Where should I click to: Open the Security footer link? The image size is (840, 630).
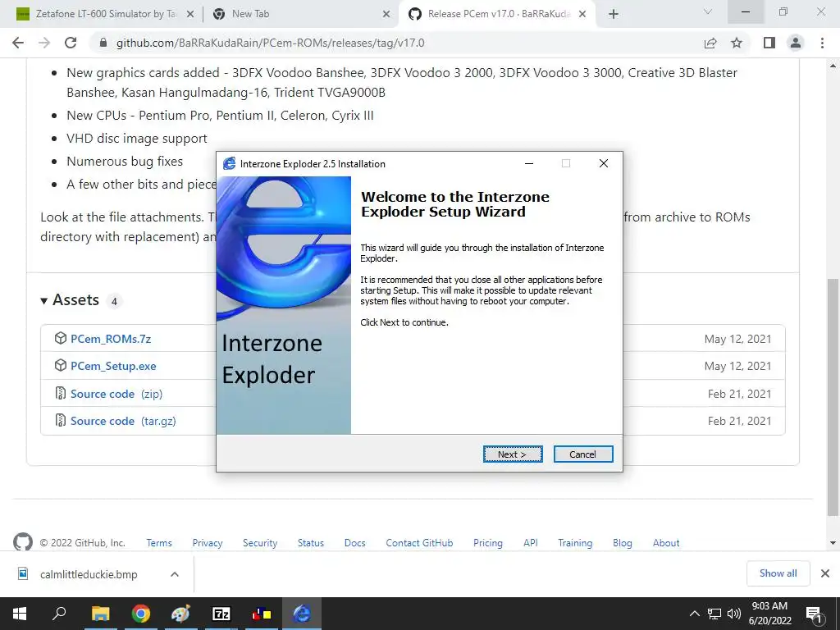point(260,543)
